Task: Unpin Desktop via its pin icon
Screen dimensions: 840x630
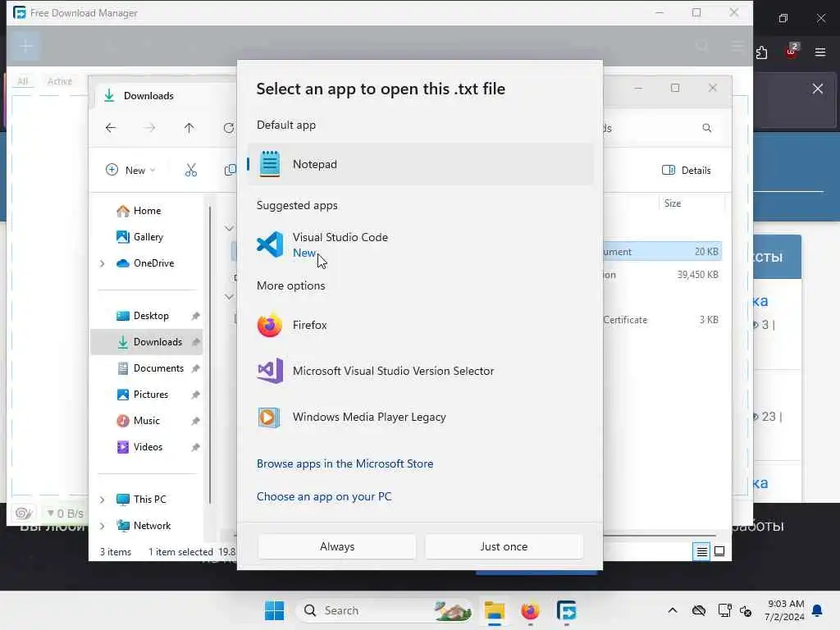Action: (x=195, y=316)
